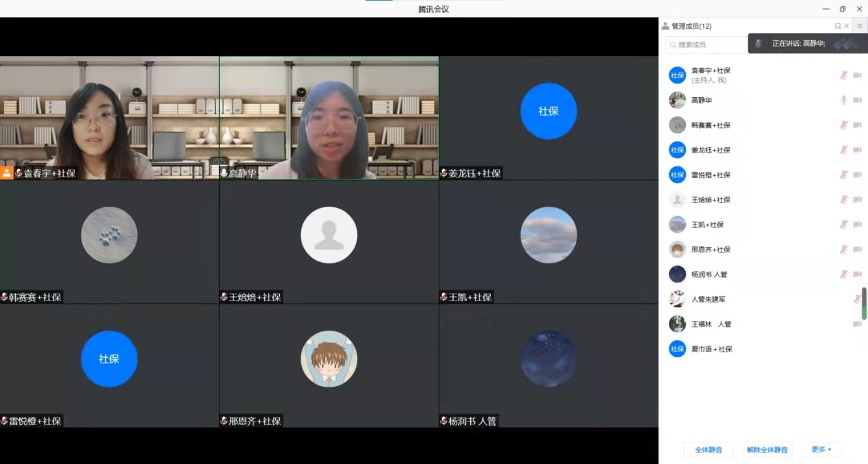Click the camera icon next to 高静华
Viewport: 868px width, 464px height.
[857, 100]
